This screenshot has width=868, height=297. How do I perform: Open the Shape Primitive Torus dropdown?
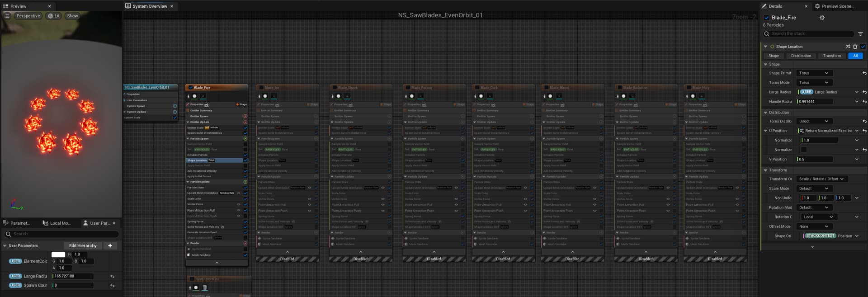pos(814,73)
